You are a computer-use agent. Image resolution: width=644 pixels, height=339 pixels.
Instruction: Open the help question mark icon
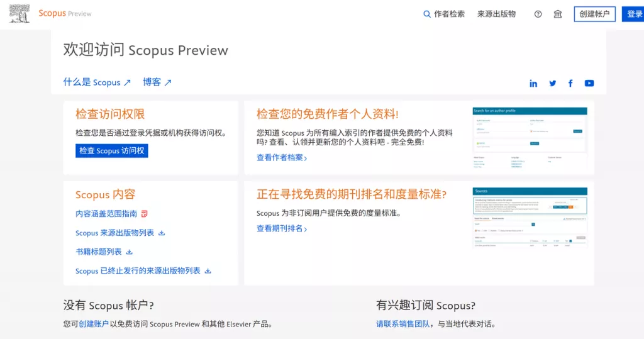[538, 14]
